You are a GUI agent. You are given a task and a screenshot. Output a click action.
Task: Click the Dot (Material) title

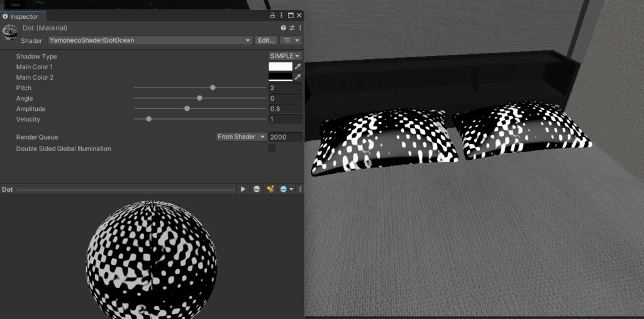coord(45,28)
